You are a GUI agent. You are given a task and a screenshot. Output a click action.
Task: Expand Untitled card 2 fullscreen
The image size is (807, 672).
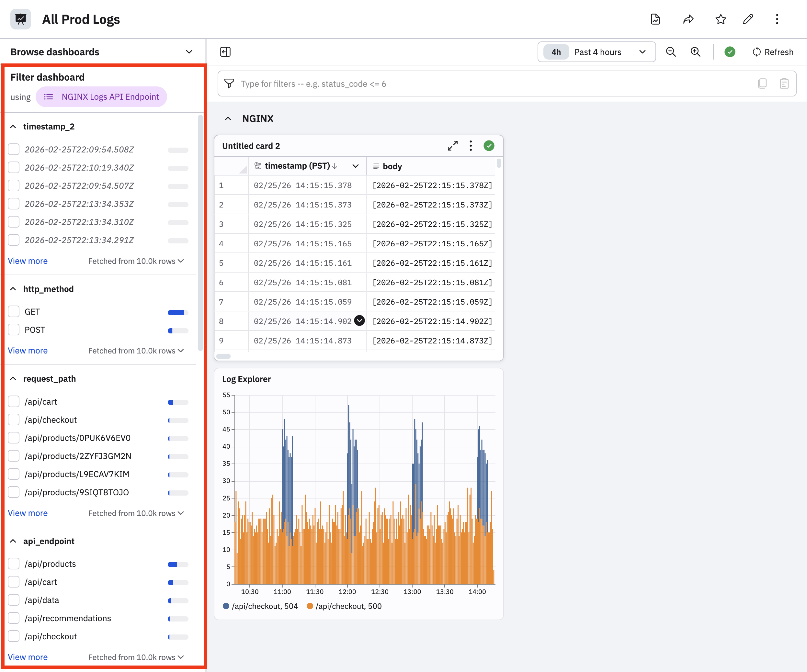(x=452, y=146)
